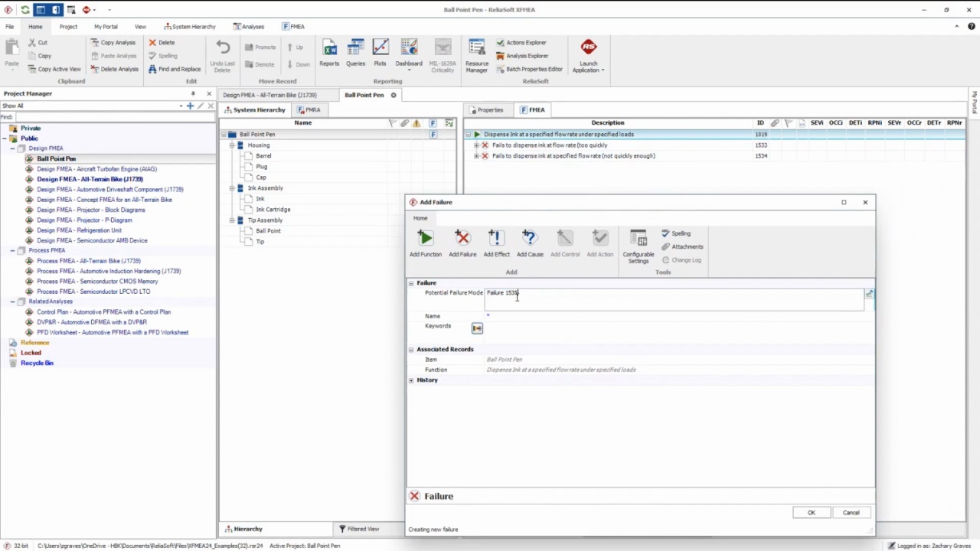Open Queries tool in ribbon

(x=355, y=54)
